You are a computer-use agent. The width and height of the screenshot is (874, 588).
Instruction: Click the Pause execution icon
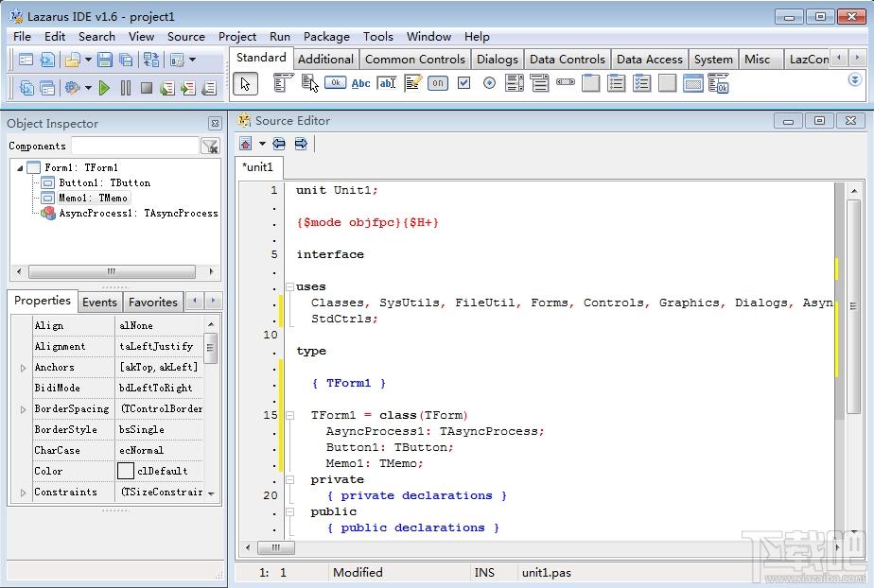[x=125, y=88]
